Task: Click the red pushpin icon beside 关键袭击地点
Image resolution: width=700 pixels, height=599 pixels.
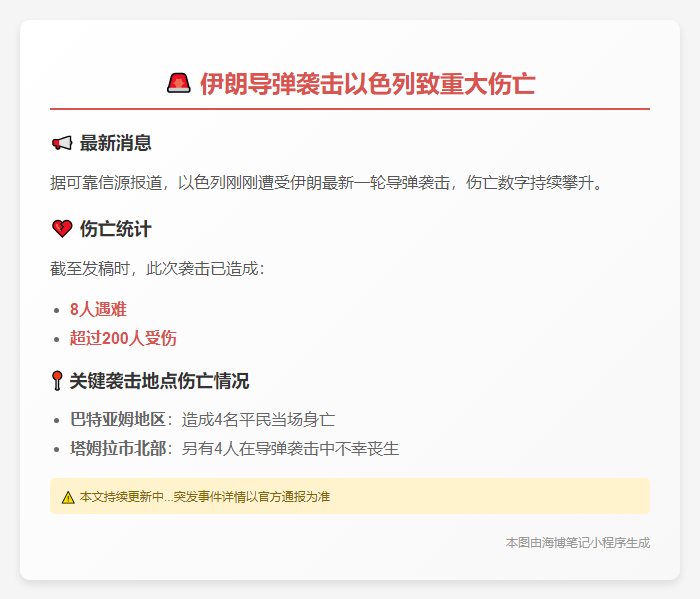Action: coord(57,381)
